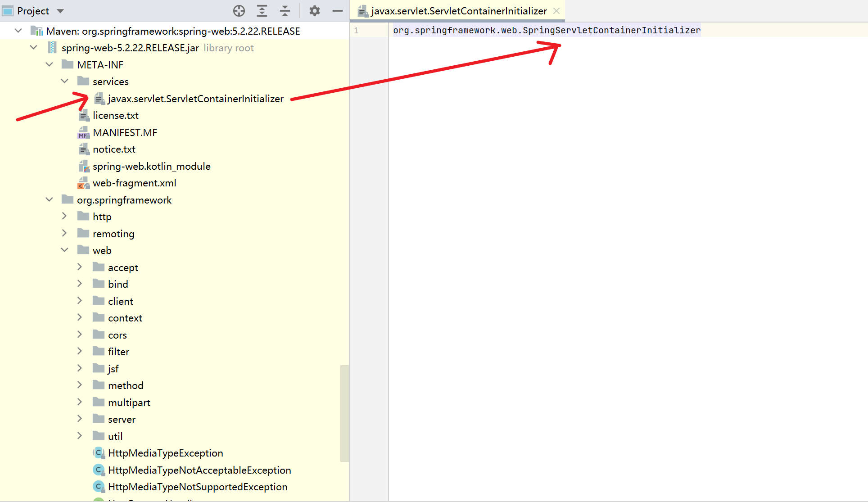Expand the filter package

(x=80, y=351)
